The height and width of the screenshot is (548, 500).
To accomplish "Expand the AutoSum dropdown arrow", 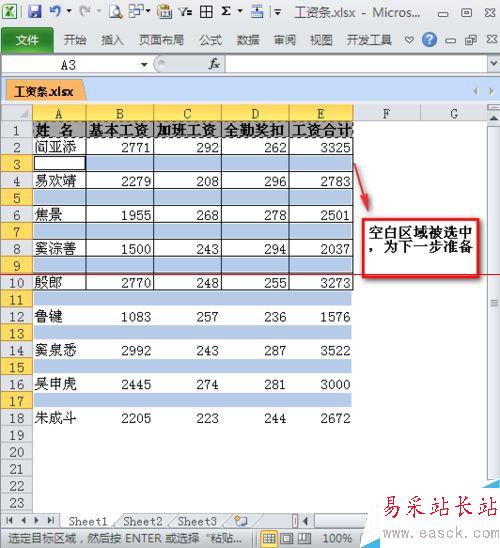I will click(240, 12).
